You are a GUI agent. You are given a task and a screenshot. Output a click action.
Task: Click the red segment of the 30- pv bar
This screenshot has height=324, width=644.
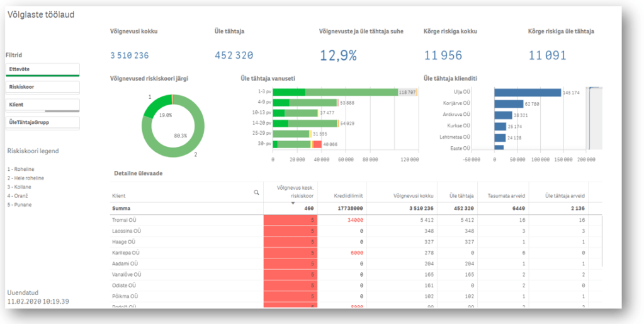click(x=317, y=144)
